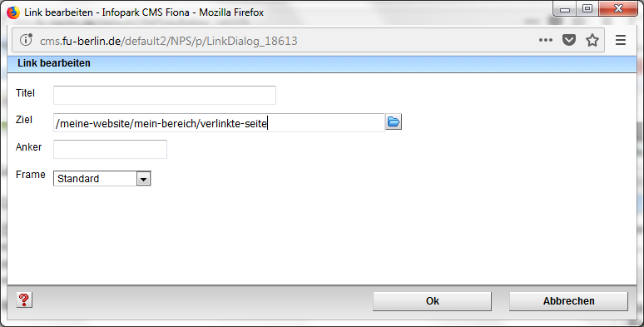Image resolution: width=644 pixels, height=327 pixels.
Task: Cancel the dialog via Abbrechen
Action: (569, 301)
